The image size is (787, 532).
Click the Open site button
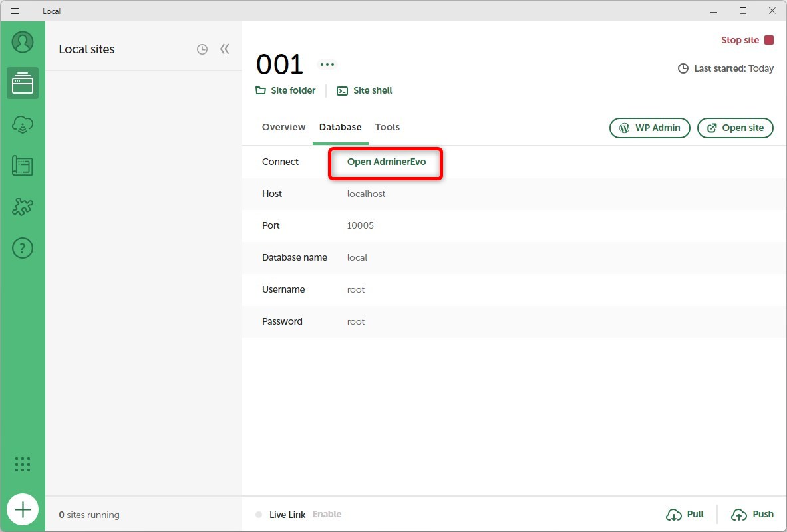point(735,128)
